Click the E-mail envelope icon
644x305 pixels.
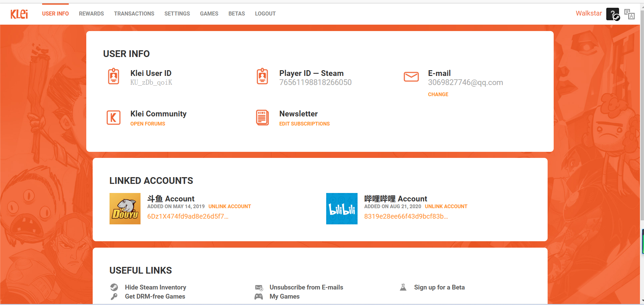[411, 77]
